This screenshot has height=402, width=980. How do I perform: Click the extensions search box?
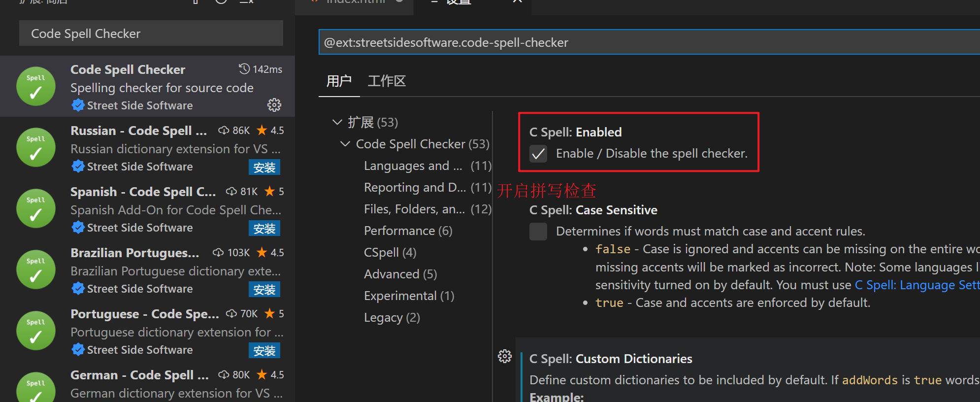coord(151,33)
